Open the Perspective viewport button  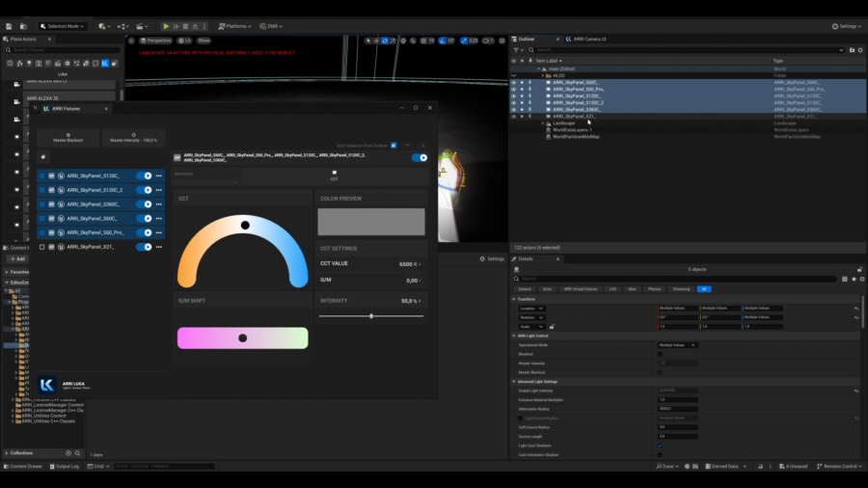tap(155, 41)
